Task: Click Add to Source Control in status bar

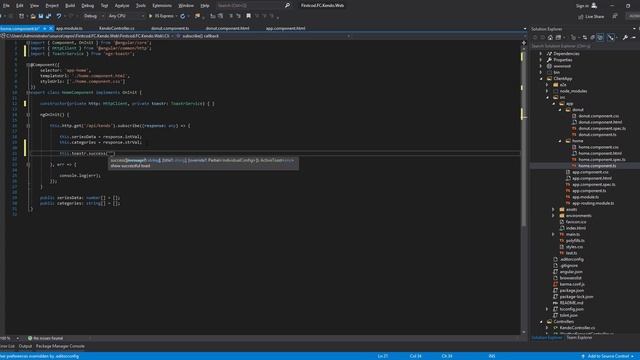Action: tap(608, 356)
